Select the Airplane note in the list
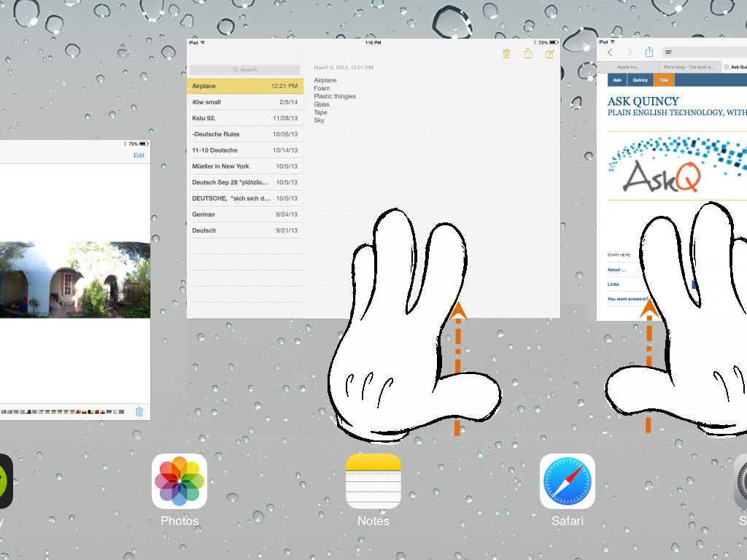The image size is (747, 560). 244,86
